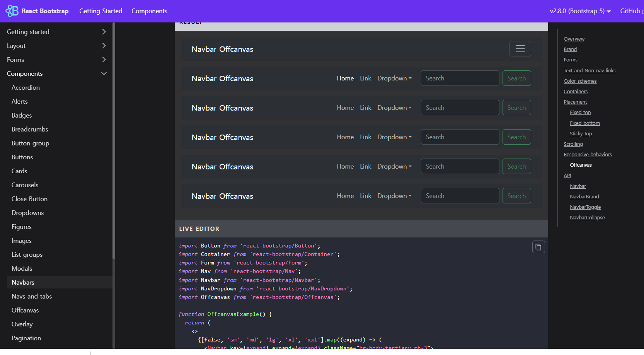Select Alerts in the sidebar
Screen dimensions: 644x355
[x=20, y=101]
